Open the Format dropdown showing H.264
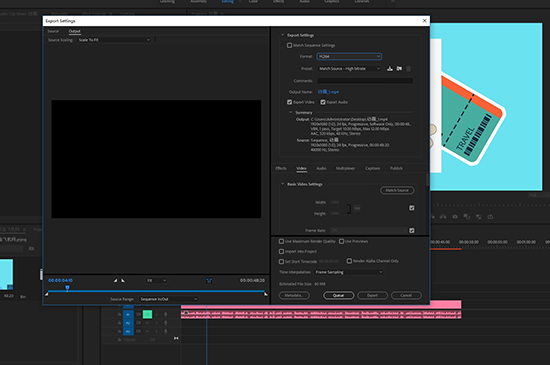Image resolution: width=550 pixels, height=365 pixels. pos(349,56)
